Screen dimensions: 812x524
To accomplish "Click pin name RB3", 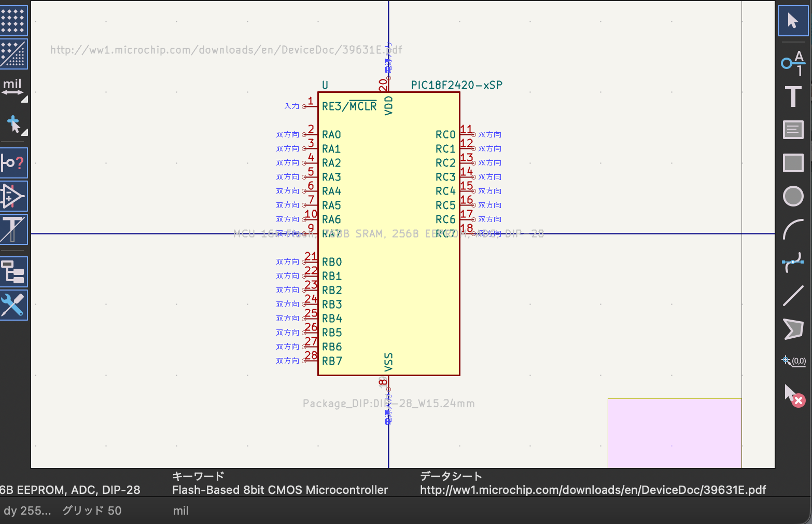I will 332,305.
